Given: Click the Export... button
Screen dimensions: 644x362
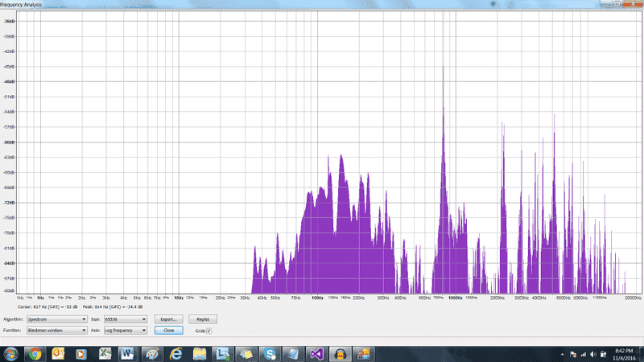Looking at the screenshot, I should click(x=168, y=319).
